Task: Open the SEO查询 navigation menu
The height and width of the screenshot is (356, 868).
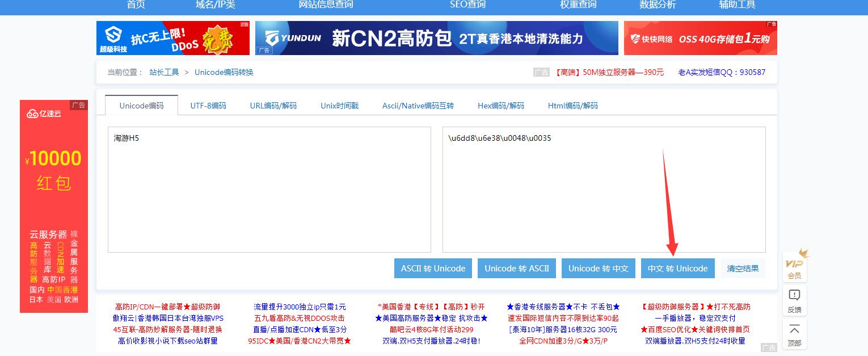Action: pos(467,5)
